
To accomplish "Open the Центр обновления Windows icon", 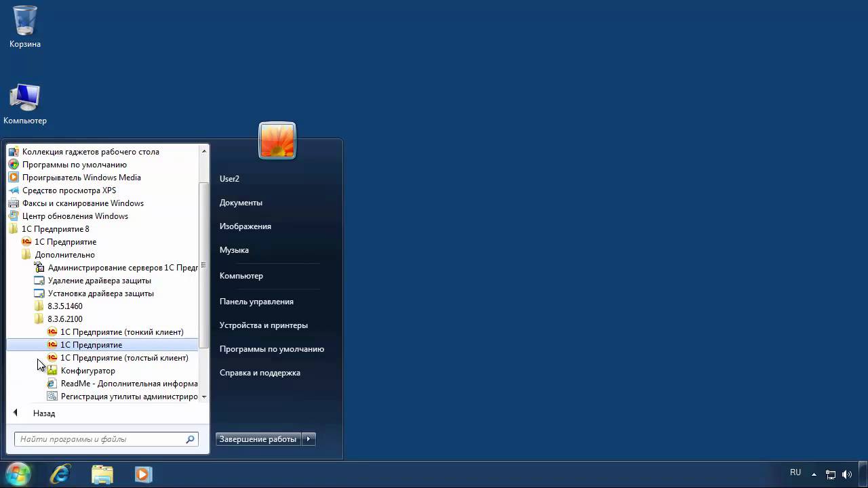I will click(x=14, y=216).
